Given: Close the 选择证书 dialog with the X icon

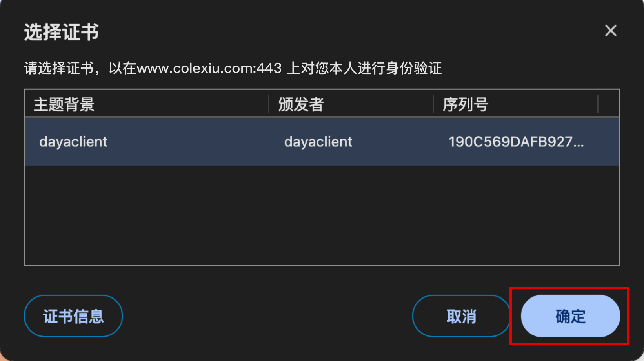Looking at the screenshot, I should tap(611, 31).
